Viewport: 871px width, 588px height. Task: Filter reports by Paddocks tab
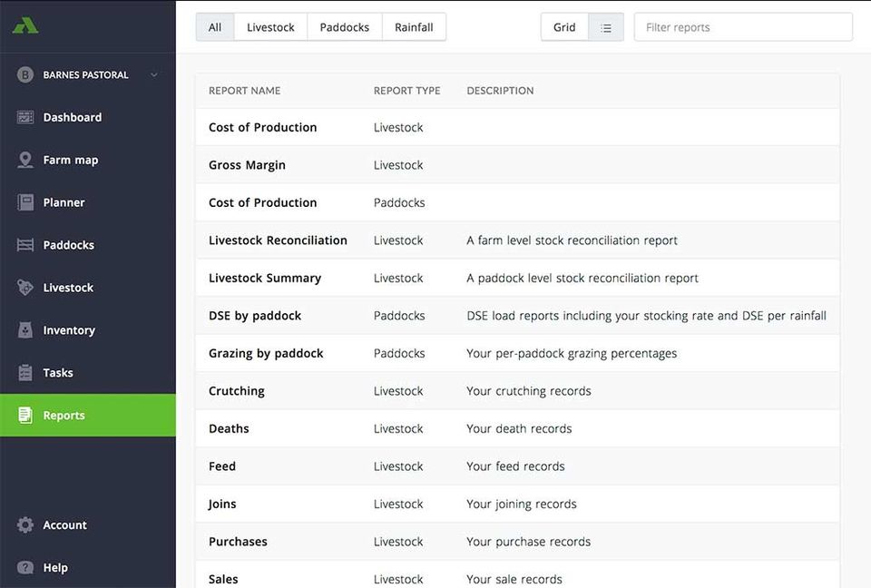coord(345,27)
